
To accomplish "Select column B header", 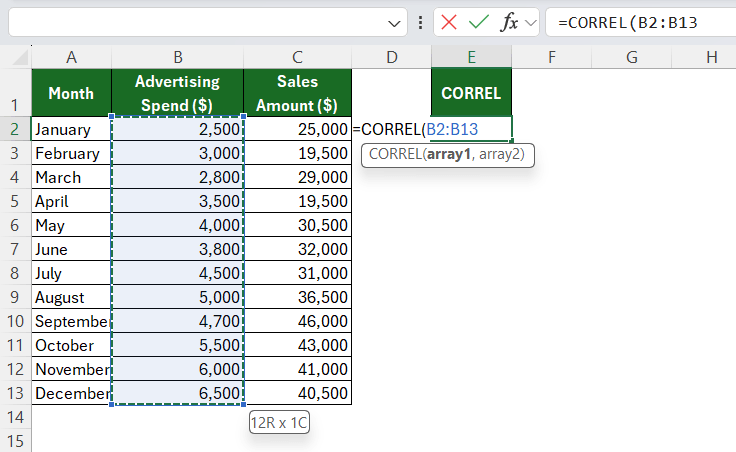I will tap(177, 57).
